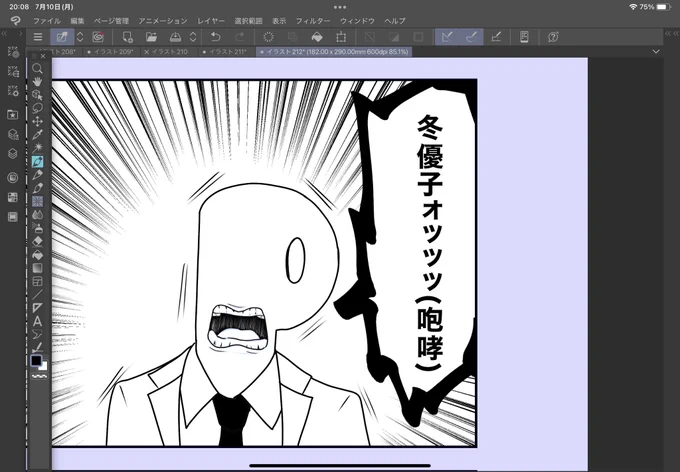Select the Pencil tool
The image size is (680, 472).
tap(37, 175)
